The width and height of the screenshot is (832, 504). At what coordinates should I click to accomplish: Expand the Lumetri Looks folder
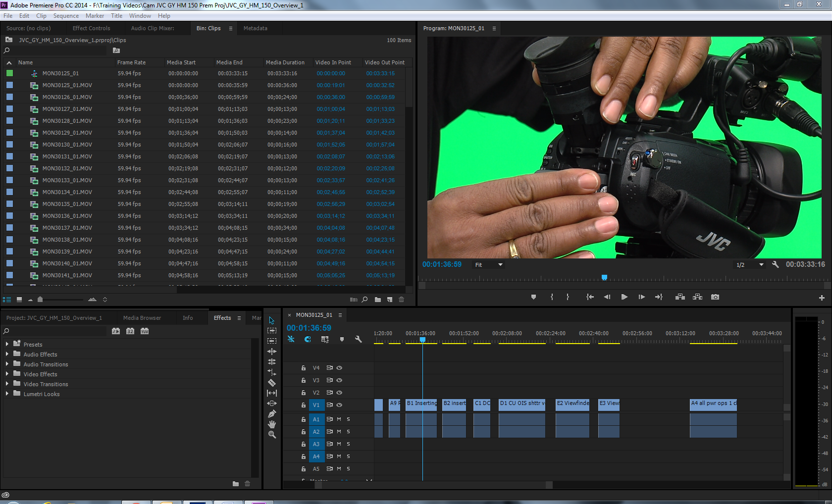7,394
